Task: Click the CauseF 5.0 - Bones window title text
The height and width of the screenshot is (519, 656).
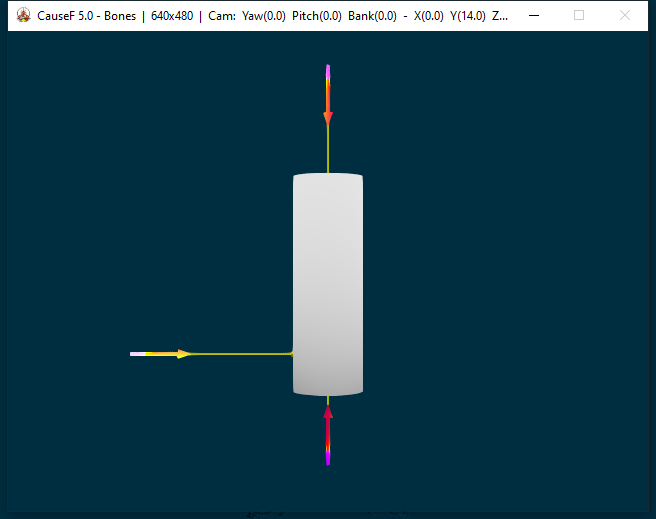Action: [x=86, y=16]
